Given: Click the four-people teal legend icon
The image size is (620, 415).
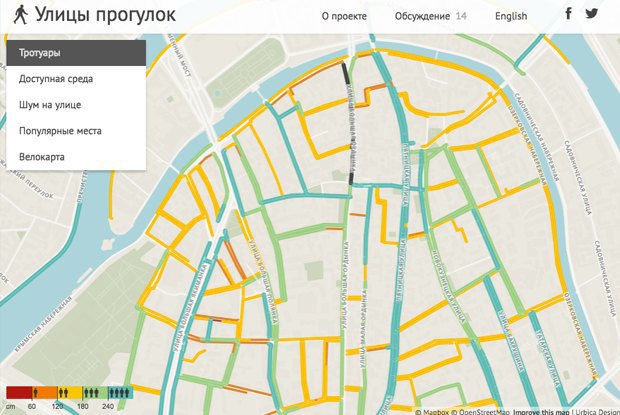Looking at the screenshot, I should tap(120, 393).
